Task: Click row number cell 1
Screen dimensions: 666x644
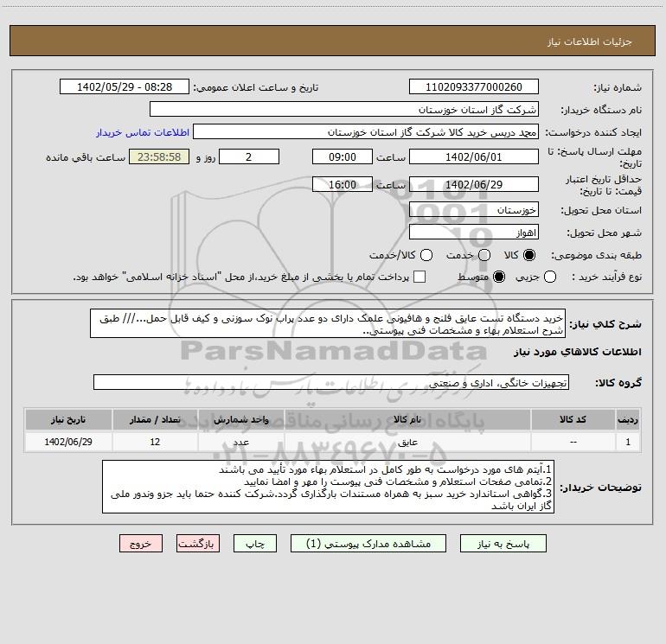Action: [628, 443]
